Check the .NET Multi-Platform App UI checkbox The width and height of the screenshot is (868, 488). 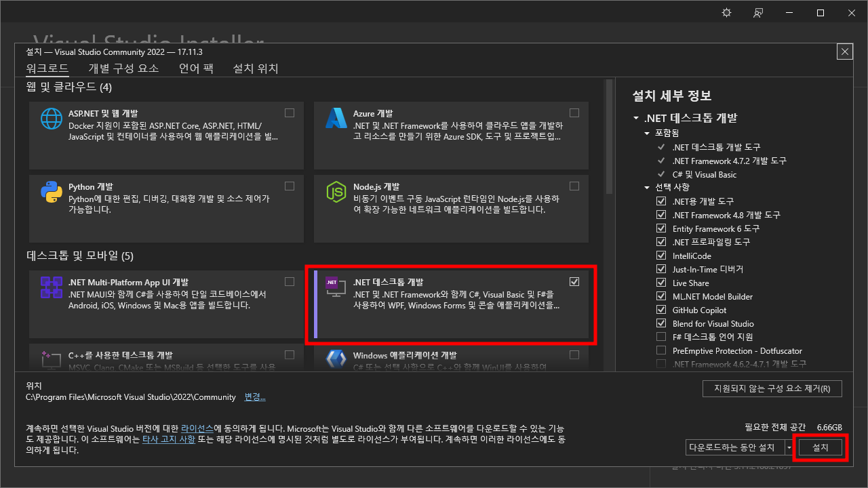pyautogui.click(x=290, y=281)
